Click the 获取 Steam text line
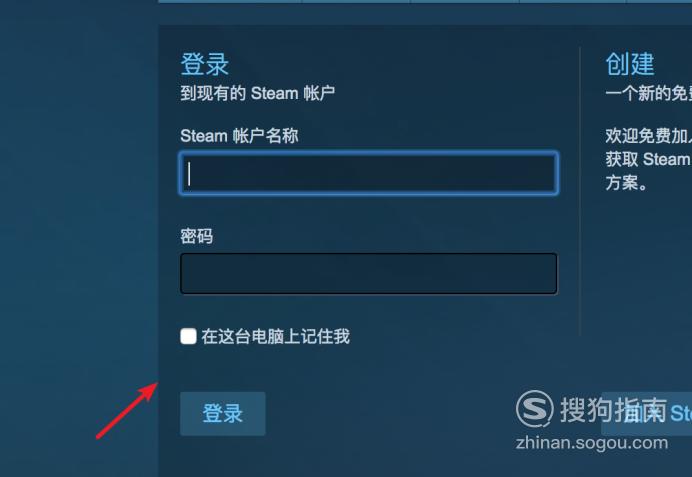The image size is (692, 477). point(649,159)
